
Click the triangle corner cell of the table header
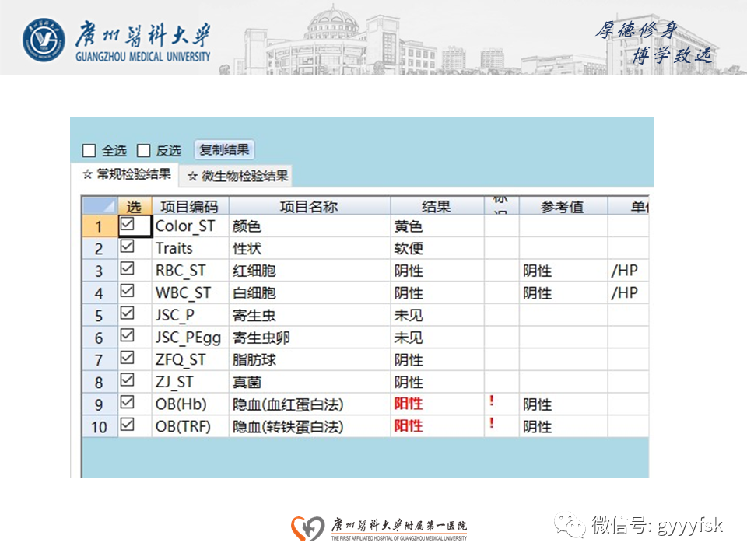click(99, 205)
